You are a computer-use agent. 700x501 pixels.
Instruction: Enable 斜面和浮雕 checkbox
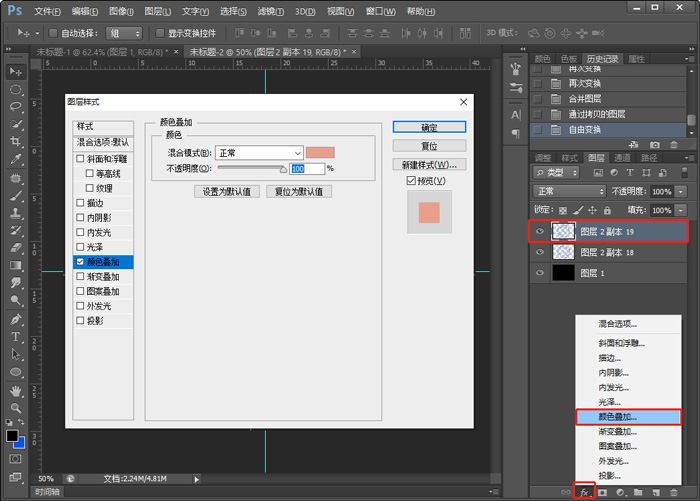click(x=80, y=159)
